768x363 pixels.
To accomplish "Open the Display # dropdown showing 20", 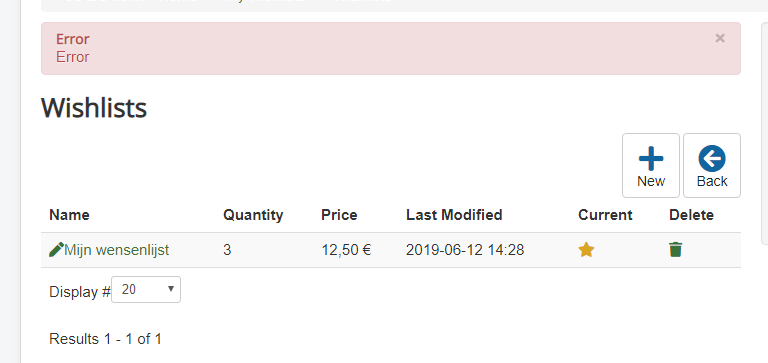I will coord(146,290).
